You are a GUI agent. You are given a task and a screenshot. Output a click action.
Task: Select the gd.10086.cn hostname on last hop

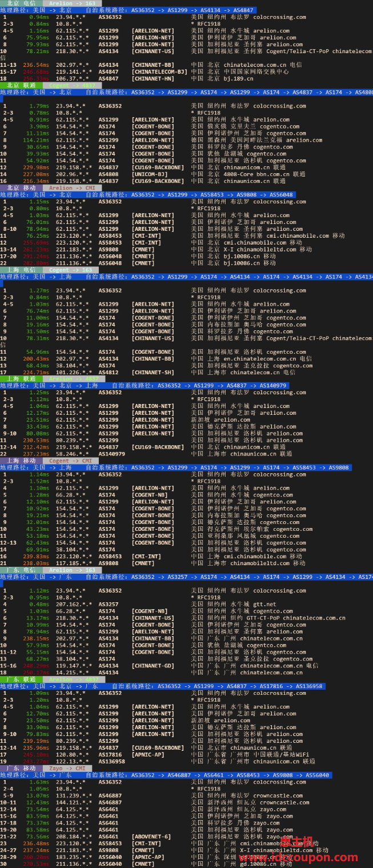[252, 864]
